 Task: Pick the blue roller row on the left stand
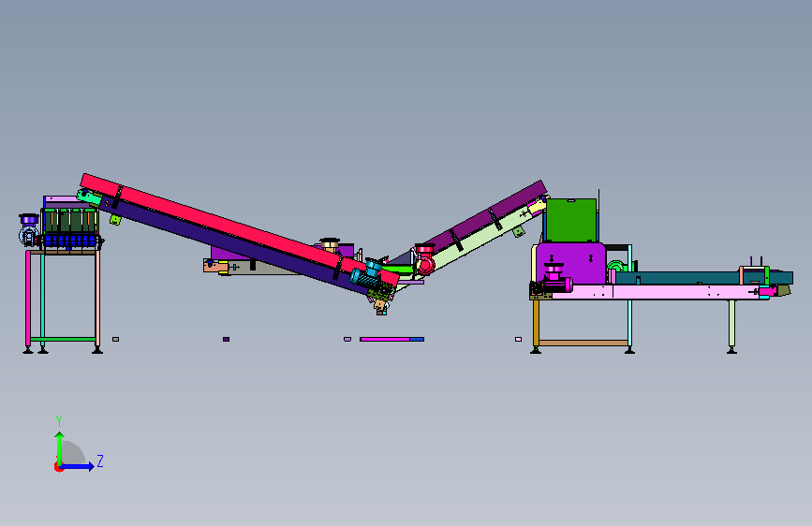[70, 241]
